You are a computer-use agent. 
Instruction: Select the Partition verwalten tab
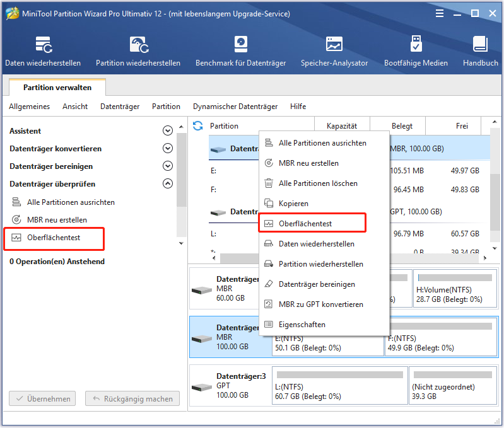coord(57,88)
